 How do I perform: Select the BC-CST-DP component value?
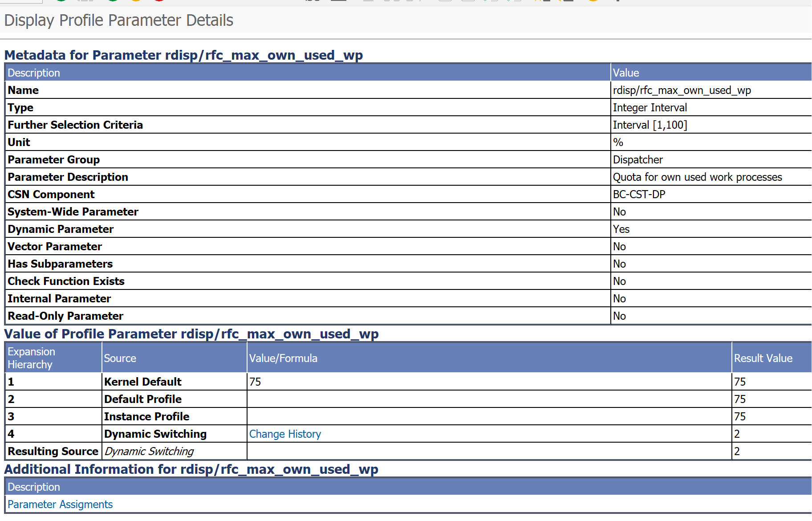point(639,195)
